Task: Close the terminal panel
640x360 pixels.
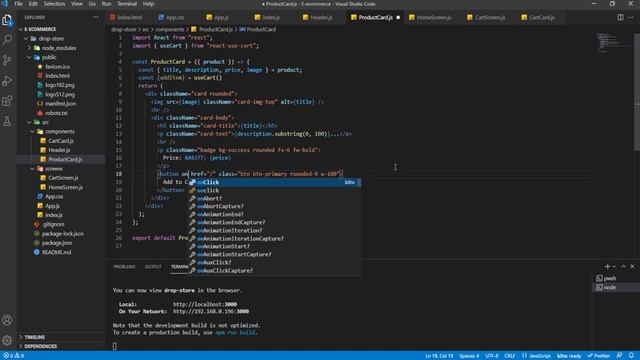Action: pos(632,267)
